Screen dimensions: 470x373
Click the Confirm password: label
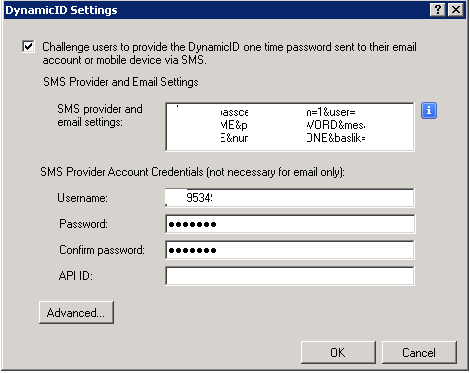pyautogui.click(x=102, y=250)
